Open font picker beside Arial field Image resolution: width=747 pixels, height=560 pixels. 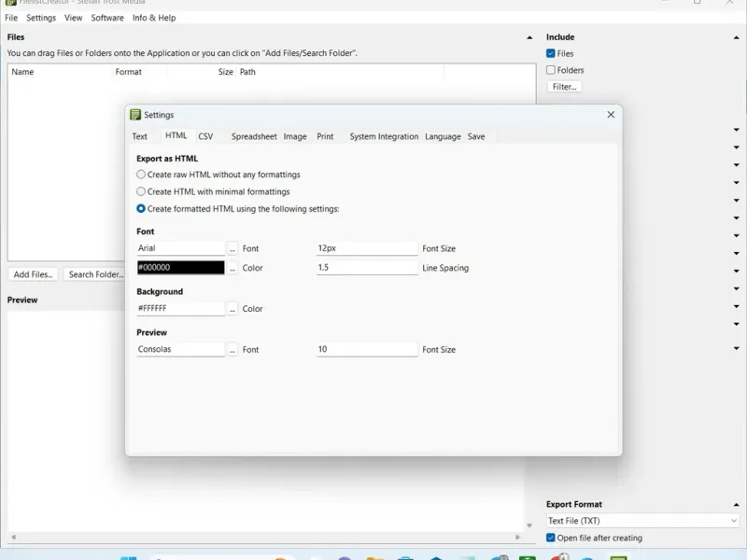coord(232,248)
